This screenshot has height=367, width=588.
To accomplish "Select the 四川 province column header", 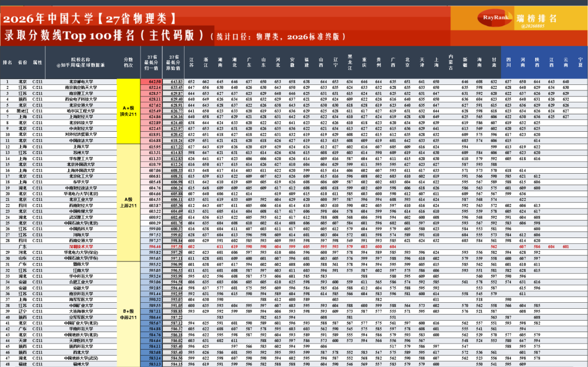I will (508, 62).
